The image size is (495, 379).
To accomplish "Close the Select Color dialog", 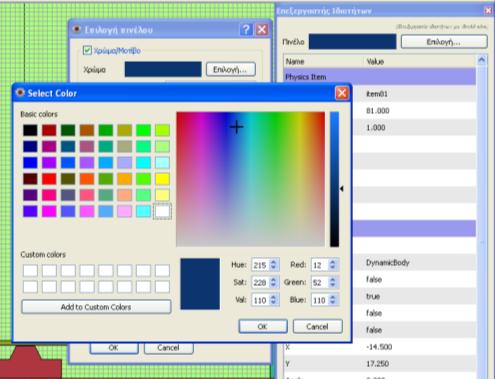I will 342,93.
